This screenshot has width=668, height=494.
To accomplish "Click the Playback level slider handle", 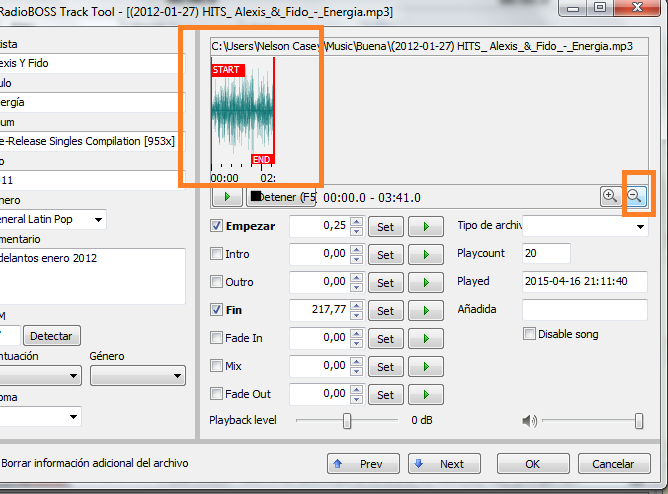I will pyautogui.click(x=347, y=421).
